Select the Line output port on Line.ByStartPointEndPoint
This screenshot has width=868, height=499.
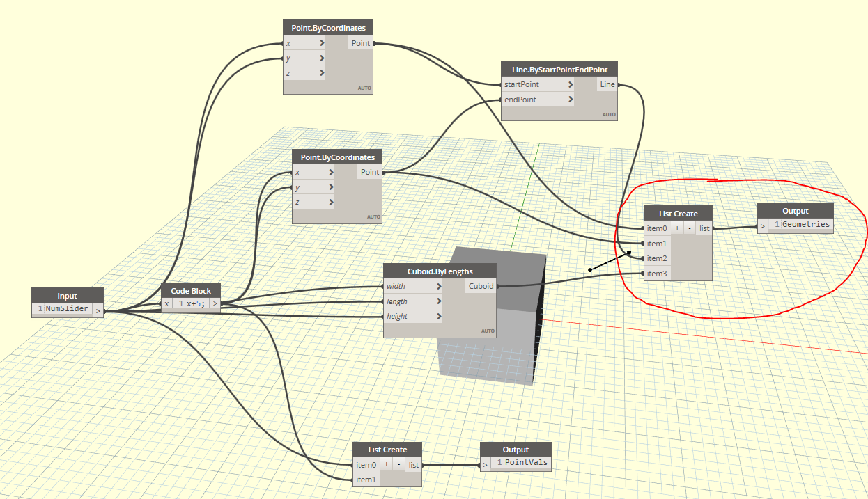(607, 84)
